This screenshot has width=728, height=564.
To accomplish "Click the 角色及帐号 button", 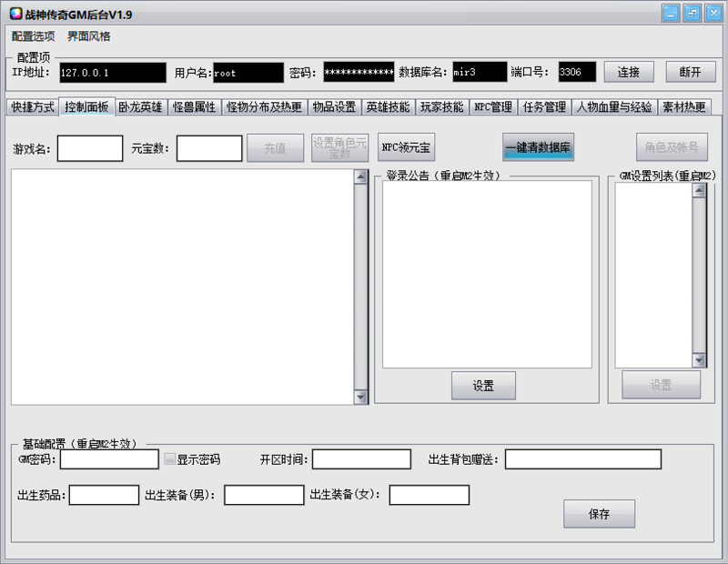I will pyautogui.click(x=672, y=147).
